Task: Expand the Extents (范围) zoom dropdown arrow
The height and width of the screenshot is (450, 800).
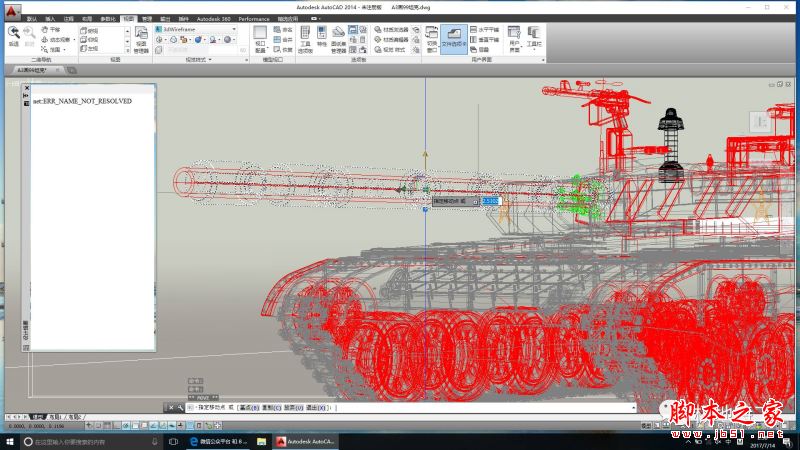Action: [65, 49]
